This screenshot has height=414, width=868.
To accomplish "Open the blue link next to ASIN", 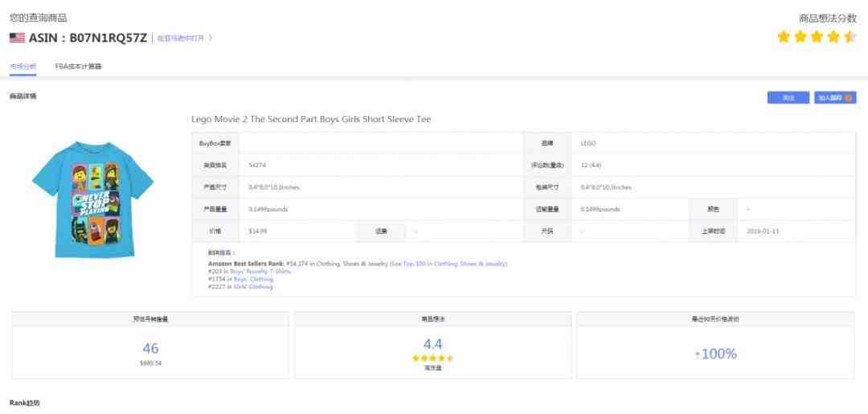I will (181, 39).
